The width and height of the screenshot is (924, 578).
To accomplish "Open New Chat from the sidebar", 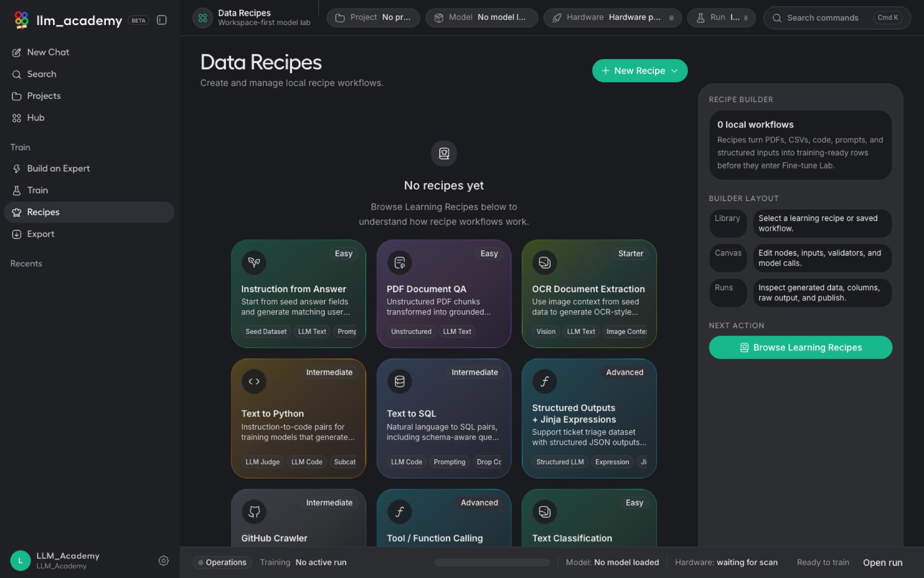I will 89,52.
